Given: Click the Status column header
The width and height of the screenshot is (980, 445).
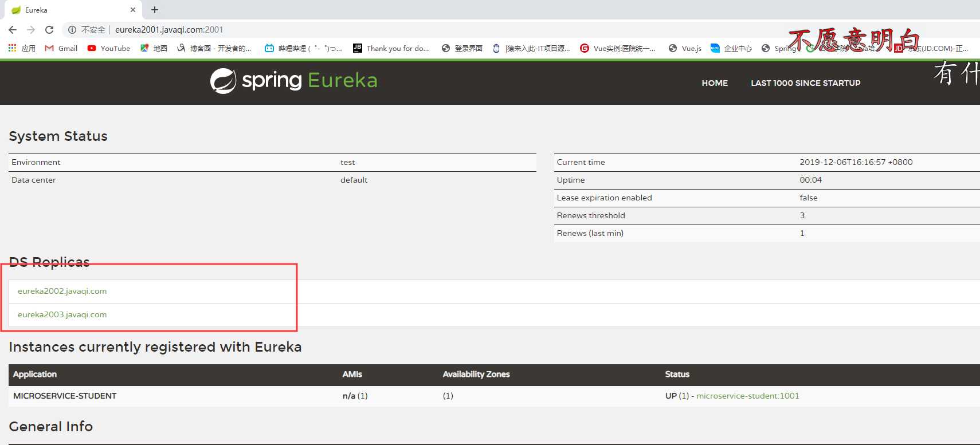Looking at the screenshot, I should (677, 374).
